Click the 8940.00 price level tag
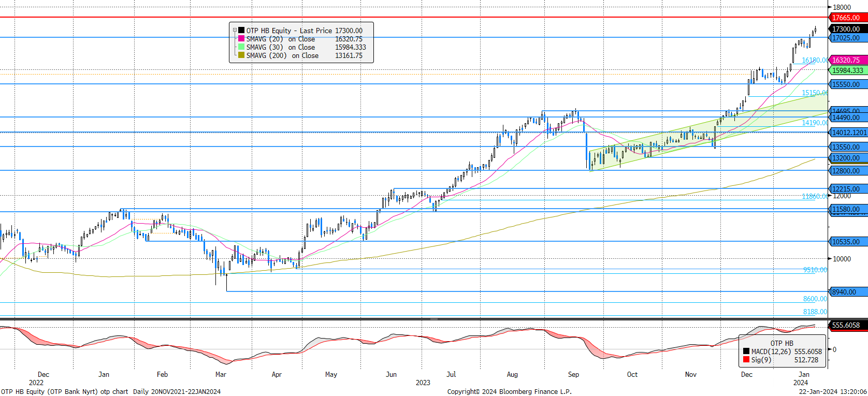 pos(848,292)
